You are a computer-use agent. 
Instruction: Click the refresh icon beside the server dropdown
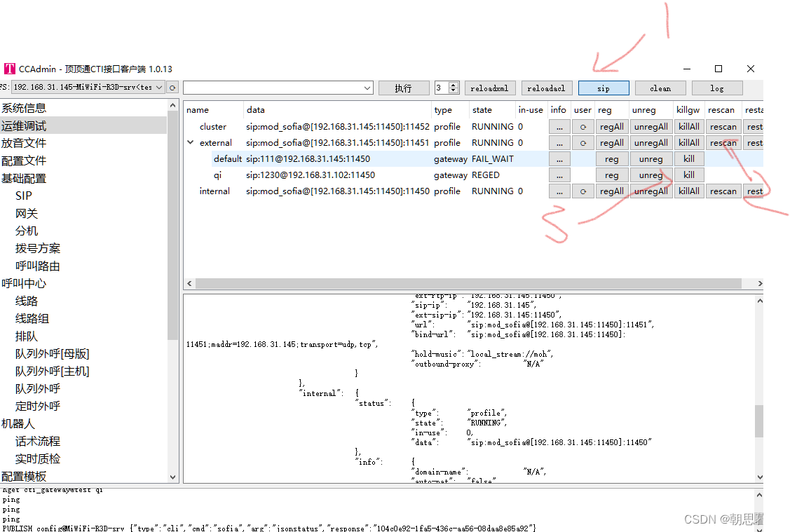[172, 88]
